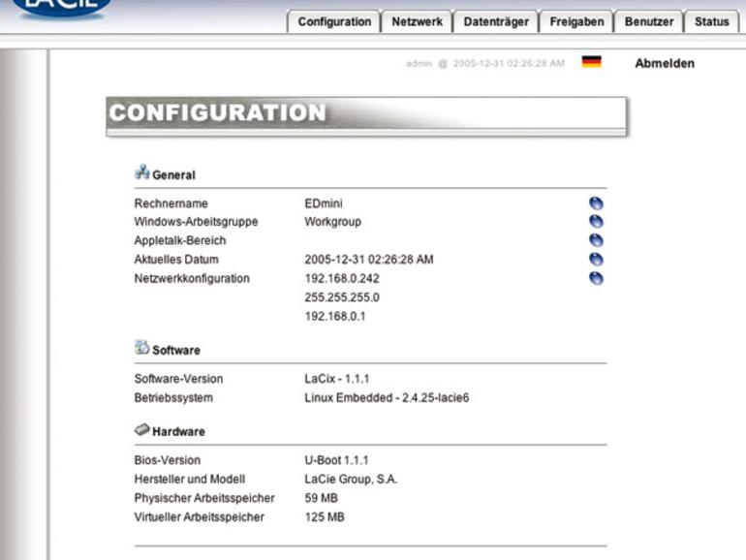Click the admin timestamp in header

[x=485, y=63]
